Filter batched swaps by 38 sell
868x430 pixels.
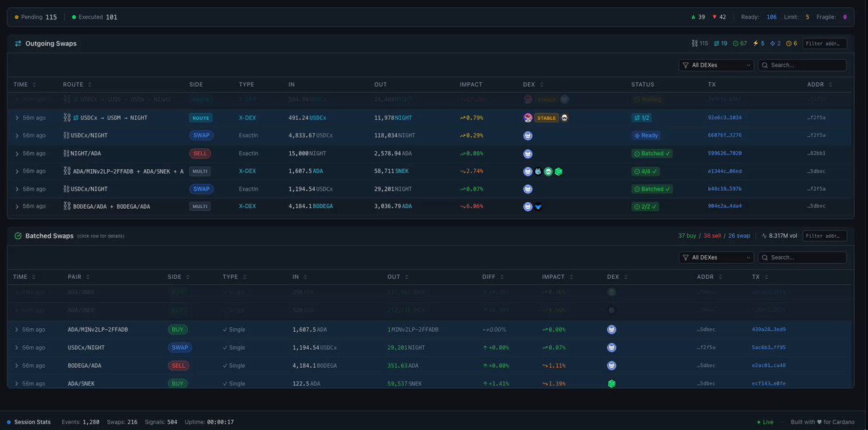click(712, 236)
